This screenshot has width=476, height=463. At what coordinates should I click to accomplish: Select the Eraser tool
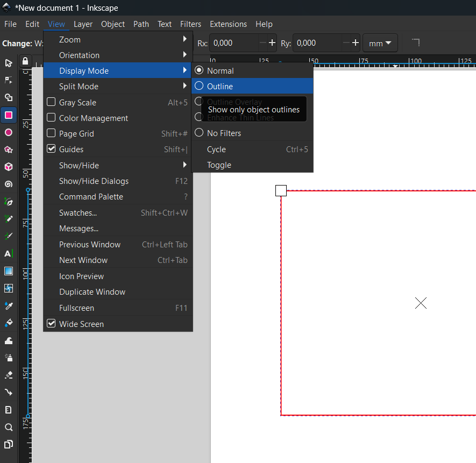(9, 375)
